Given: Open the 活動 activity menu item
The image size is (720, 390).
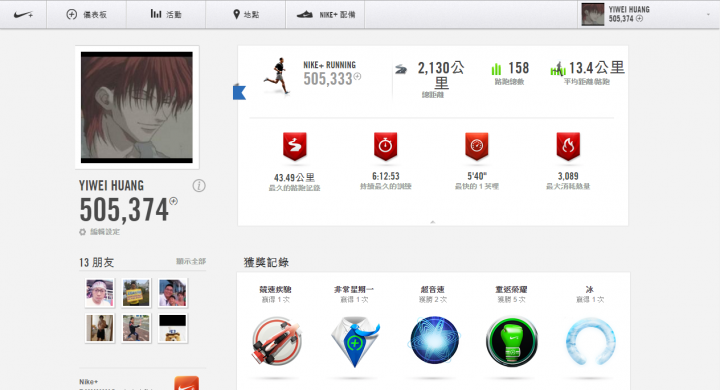Looking at the screenshot, I should tap(166, 15).
